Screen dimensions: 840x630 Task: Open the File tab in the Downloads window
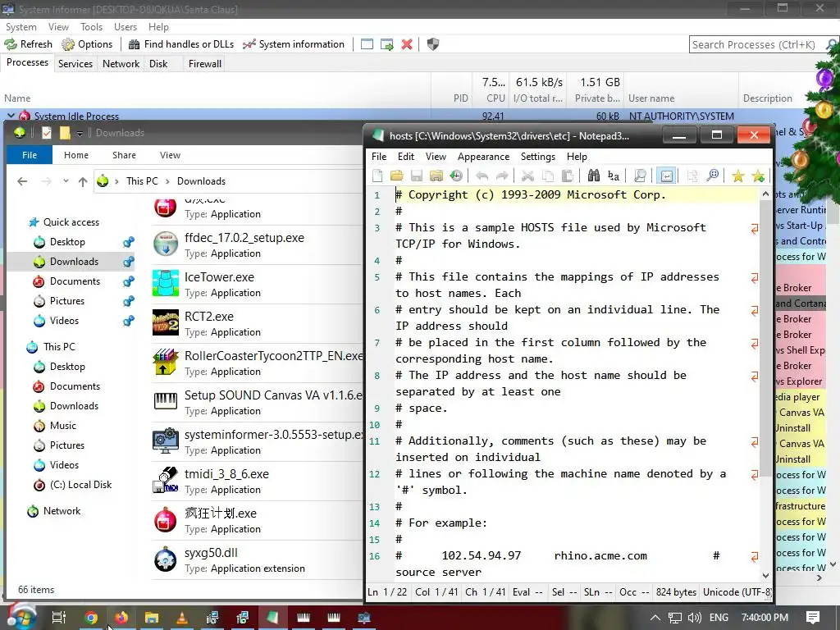pos(30,155)
